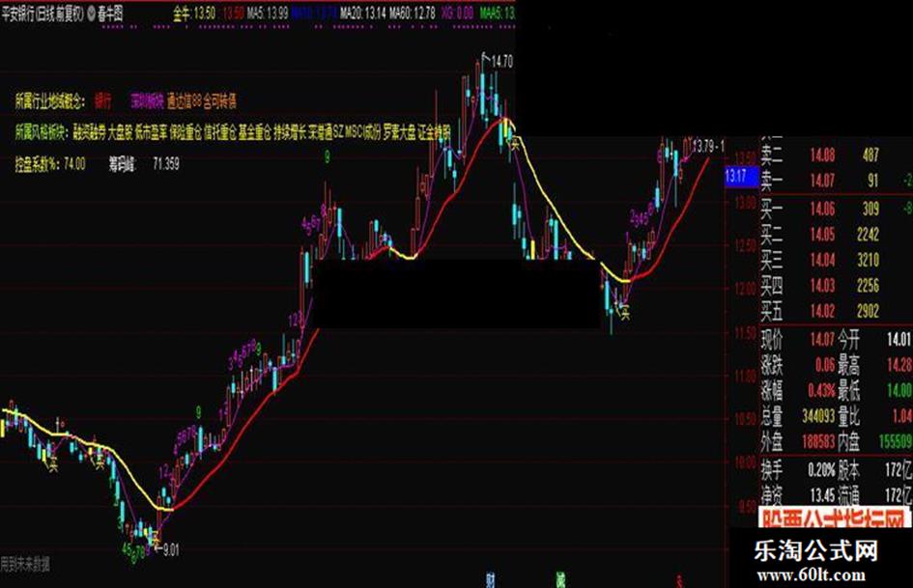
Task: Select the 卖一 14.07 ask price
Action: tap(822, 182)
